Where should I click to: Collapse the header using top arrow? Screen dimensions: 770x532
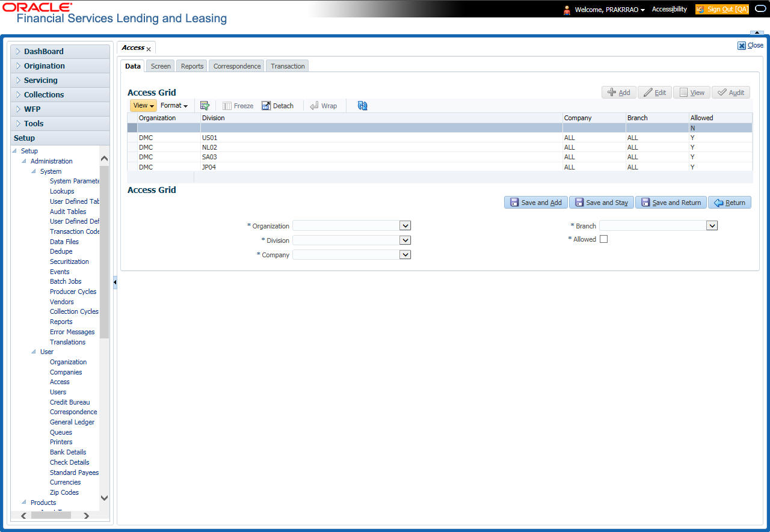click(756, 32)
